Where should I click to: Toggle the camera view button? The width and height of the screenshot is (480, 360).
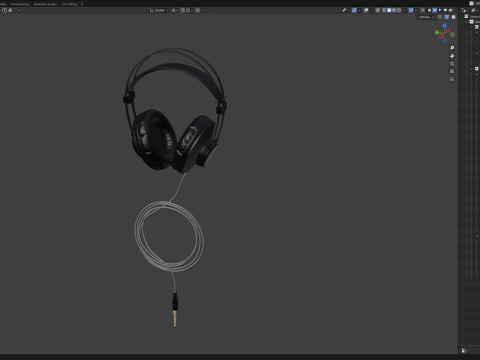(x=452, y=64)
